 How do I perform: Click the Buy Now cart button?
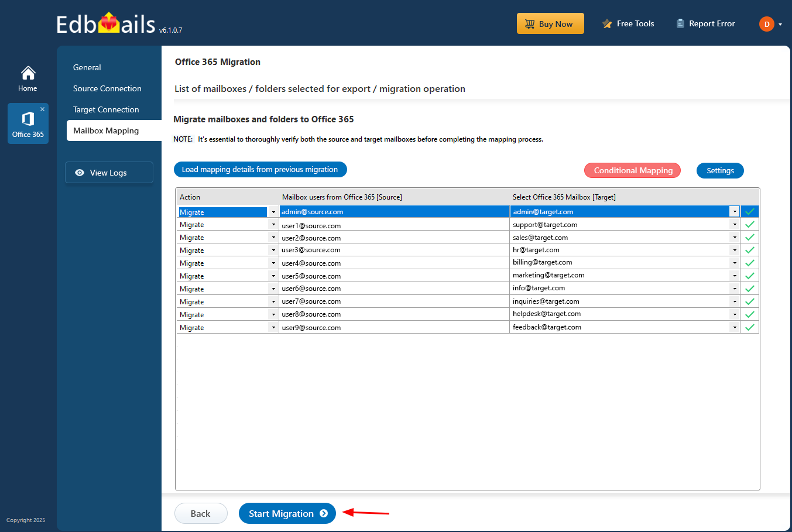[550, 23]
